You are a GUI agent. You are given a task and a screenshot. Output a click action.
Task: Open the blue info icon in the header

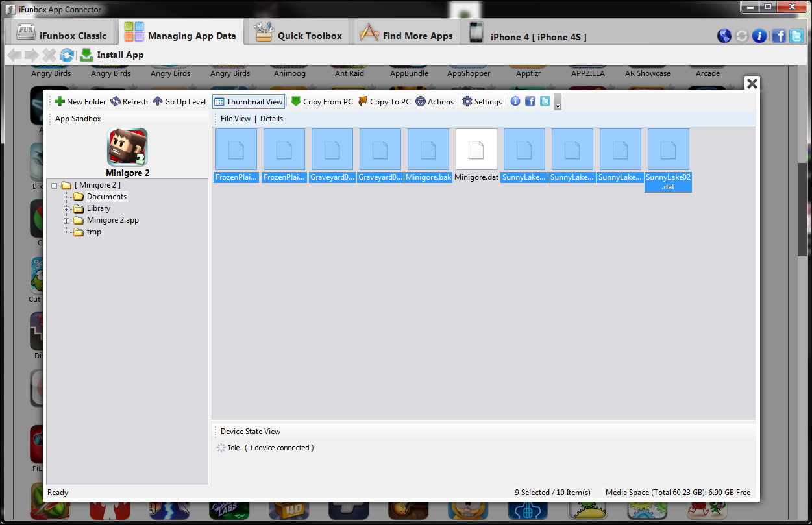coord(759,36)
